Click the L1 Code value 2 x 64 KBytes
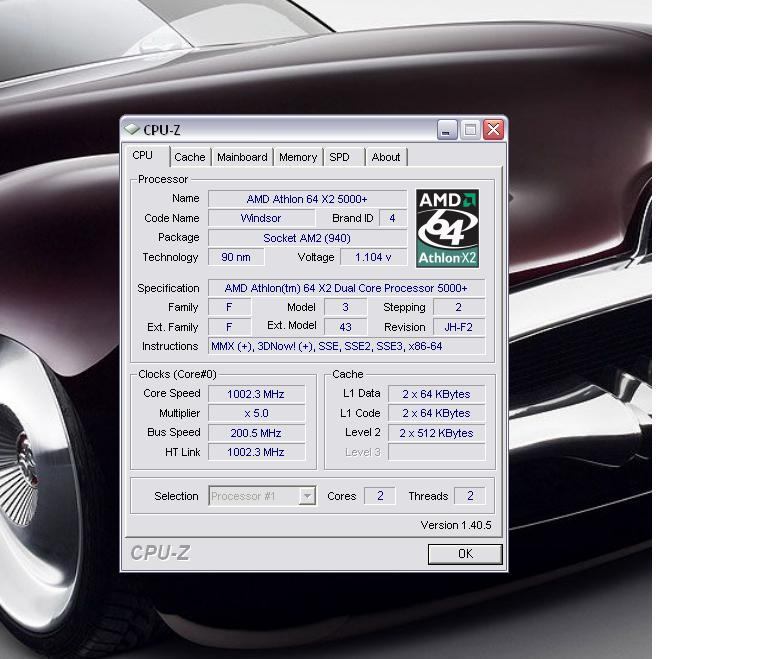The image size is (760, 659). click(x=436, y=413)
